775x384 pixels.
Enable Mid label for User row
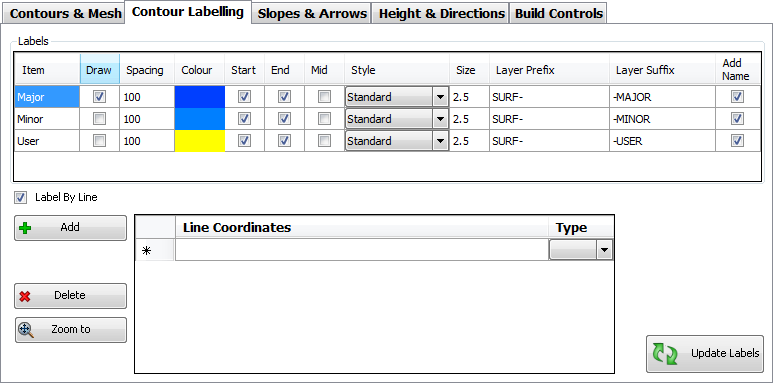tap(324, 141)
